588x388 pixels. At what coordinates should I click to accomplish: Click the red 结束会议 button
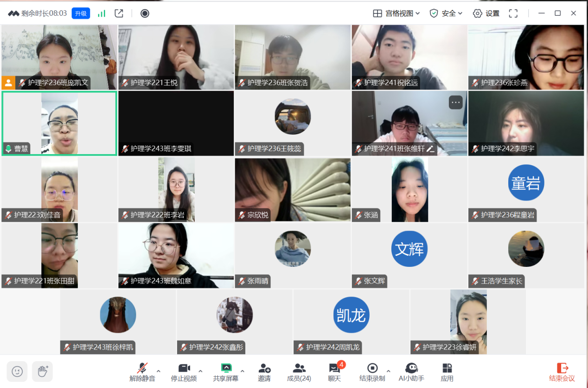click(x=562, y=372)
